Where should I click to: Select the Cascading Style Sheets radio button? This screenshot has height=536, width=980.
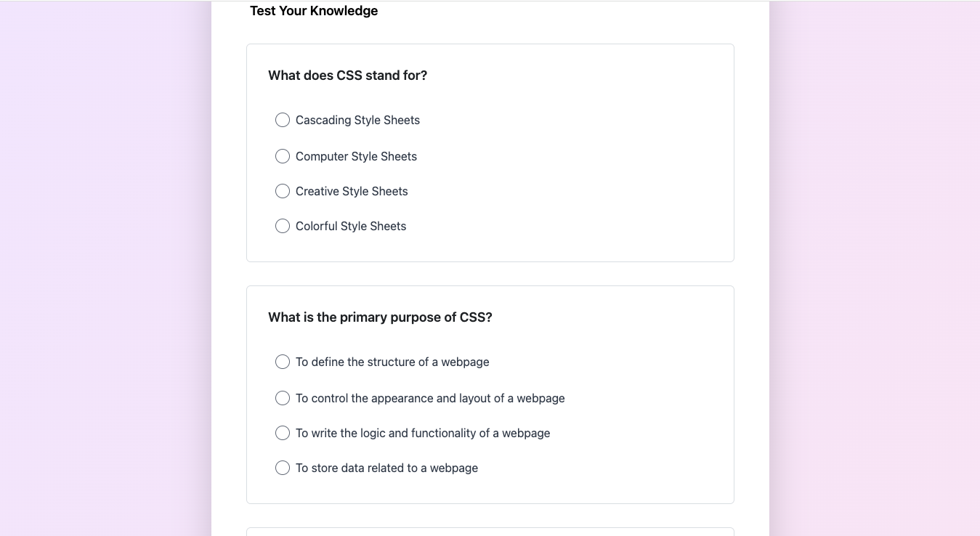point(283,120)
